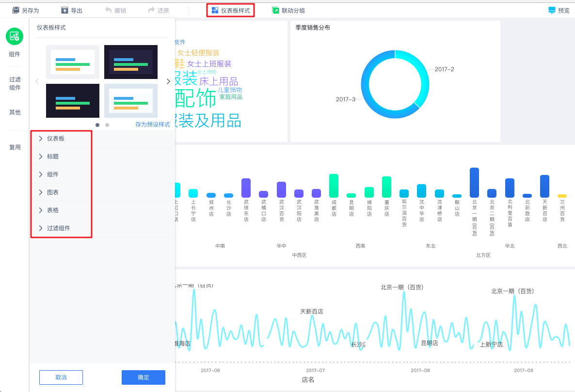Click the 撤销 undo arrow icon

tap(108, 10)
